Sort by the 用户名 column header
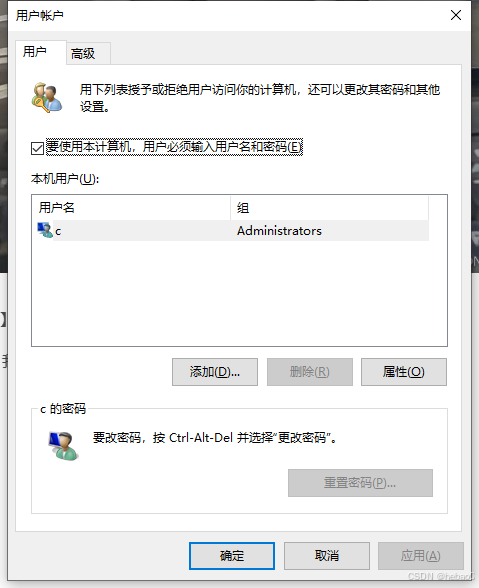This screenshot has width=479, height=588. coord(131,207)
